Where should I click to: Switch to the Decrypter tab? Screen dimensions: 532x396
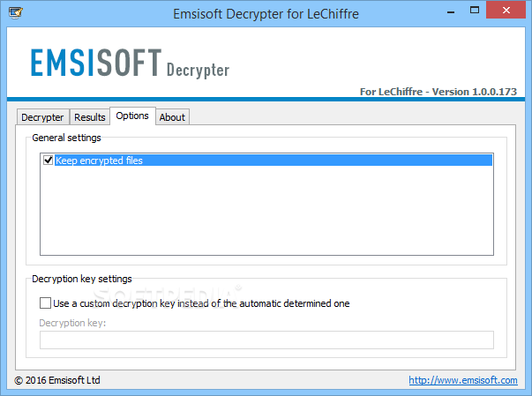(42, 117)
